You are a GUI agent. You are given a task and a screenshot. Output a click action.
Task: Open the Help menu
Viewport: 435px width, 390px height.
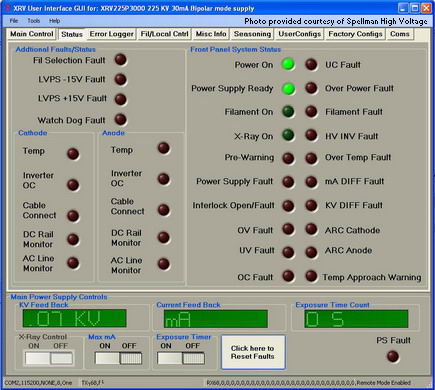54,21
